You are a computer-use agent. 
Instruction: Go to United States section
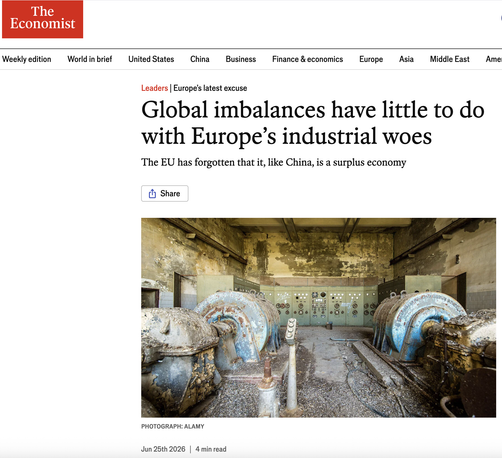(x=151, y=59)
